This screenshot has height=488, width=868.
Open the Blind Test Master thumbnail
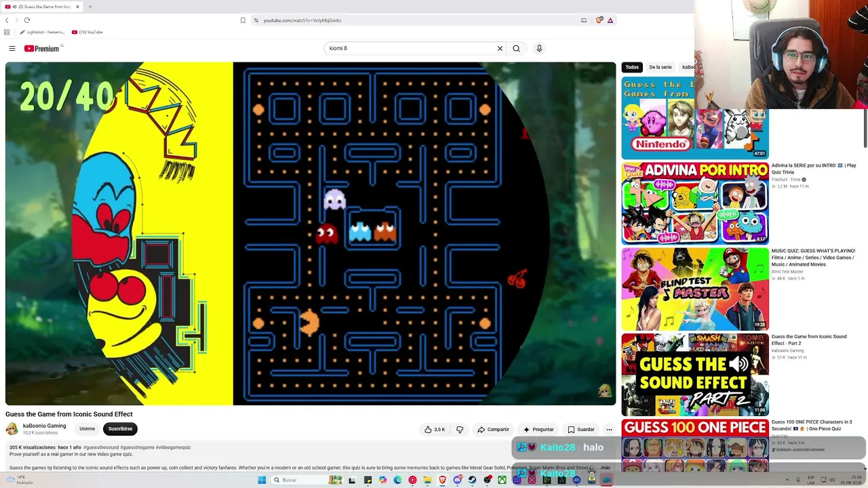tap(695, 289)
